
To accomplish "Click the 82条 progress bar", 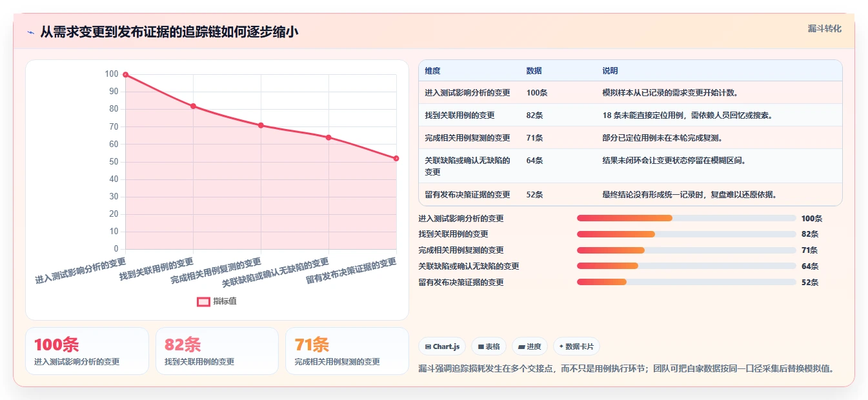I will point(687,234).
